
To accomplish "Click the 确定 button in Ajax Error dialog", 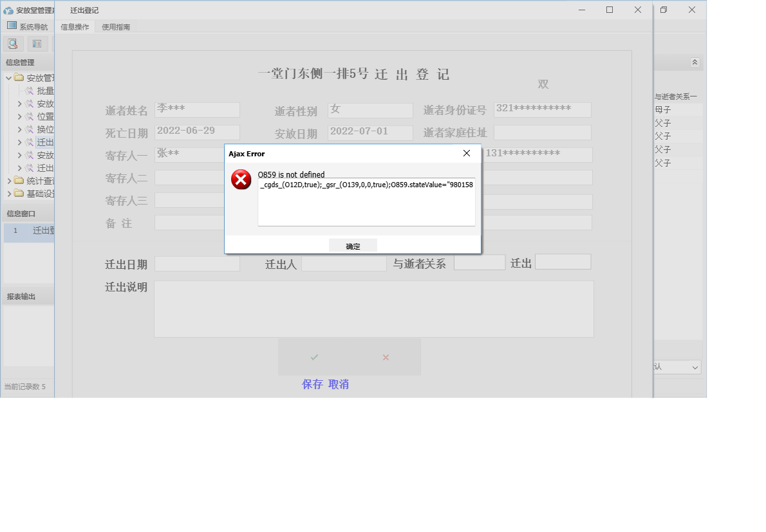I will click(x=353, y=245).
